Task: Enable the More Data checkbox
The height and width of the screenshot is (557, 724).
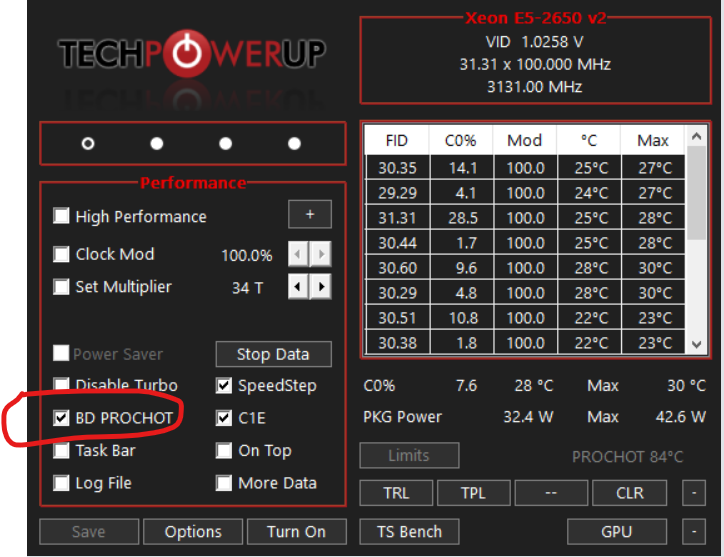Action: coord(223,483)
